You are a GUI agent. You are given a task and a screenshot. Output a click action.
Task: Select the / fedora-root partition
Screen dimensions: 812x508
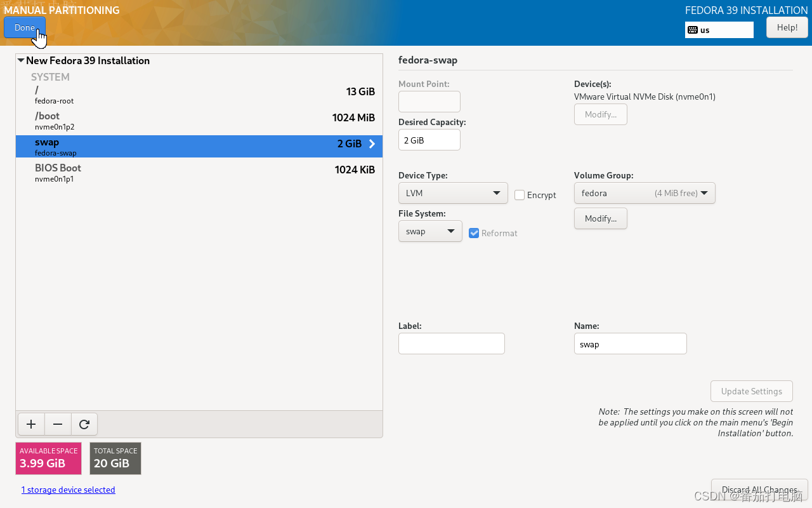click(199, 95)
